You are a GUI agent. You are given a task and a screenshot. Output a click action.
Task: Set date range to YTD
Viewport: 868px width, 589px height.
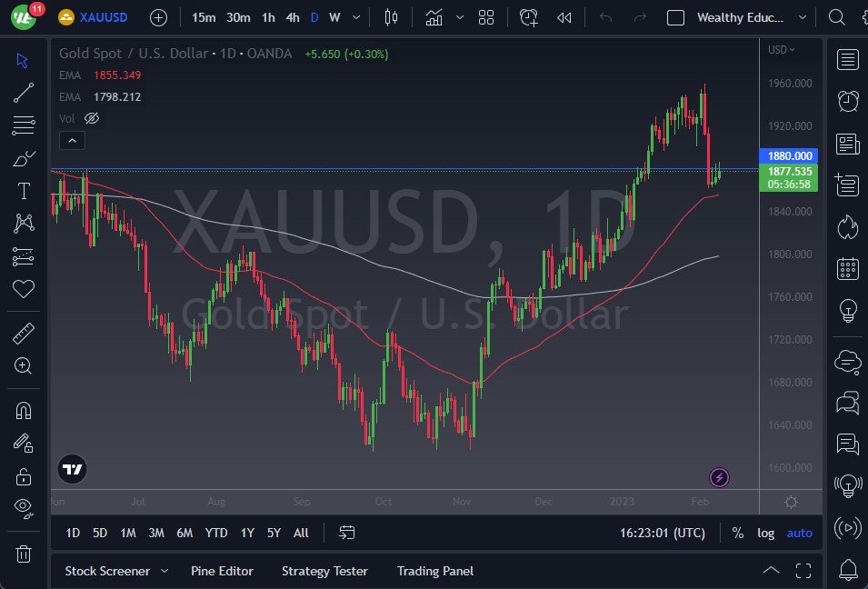[x=216, y=533]
